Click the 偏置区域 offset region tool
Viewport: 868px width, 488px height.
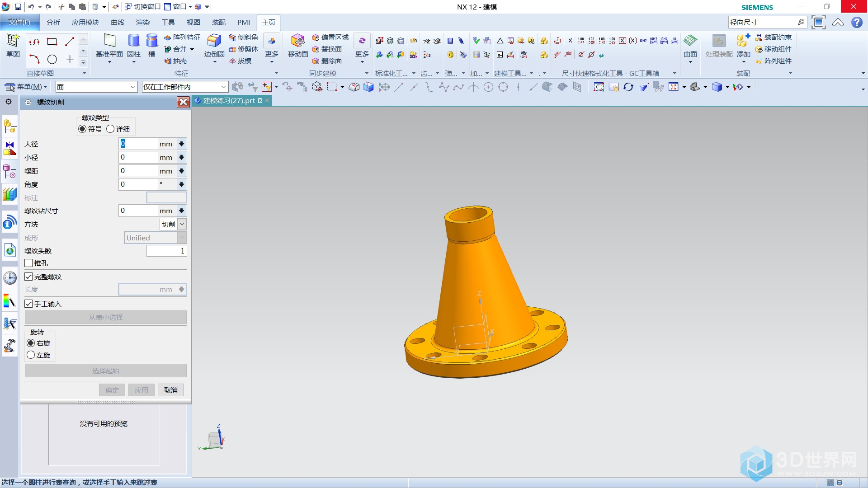click(330, 38)
